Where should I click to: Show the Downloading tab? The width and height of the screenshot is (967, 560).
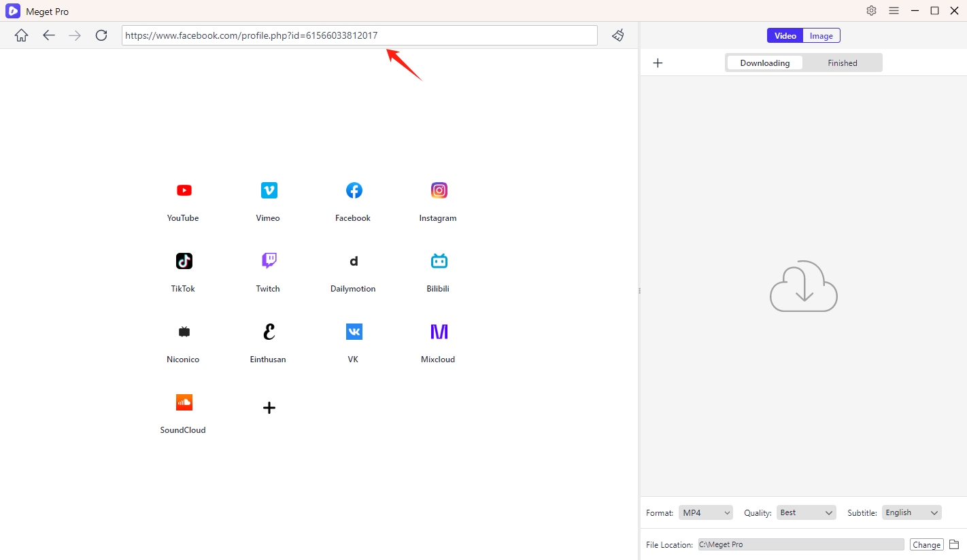tap(765, 63)
